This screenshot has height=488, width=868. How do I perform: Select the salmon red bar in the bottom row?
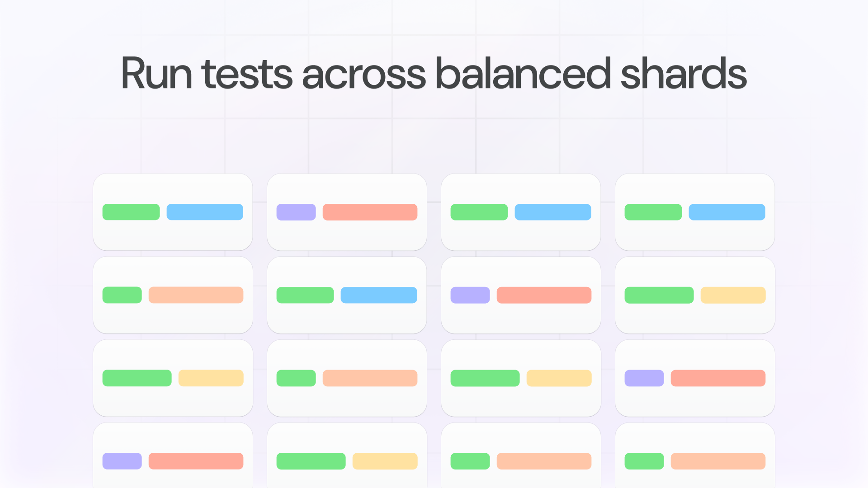click(196, 461)
